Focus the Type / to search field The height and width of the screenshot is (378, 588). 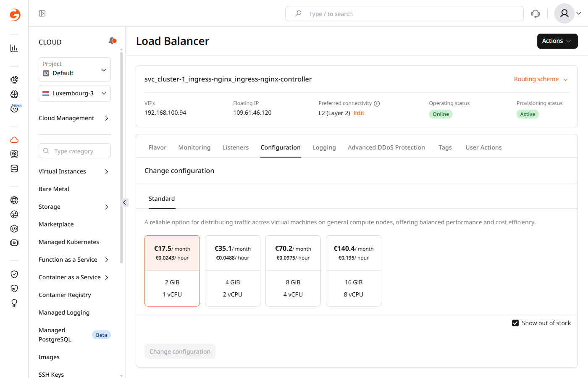coord(404,13)
